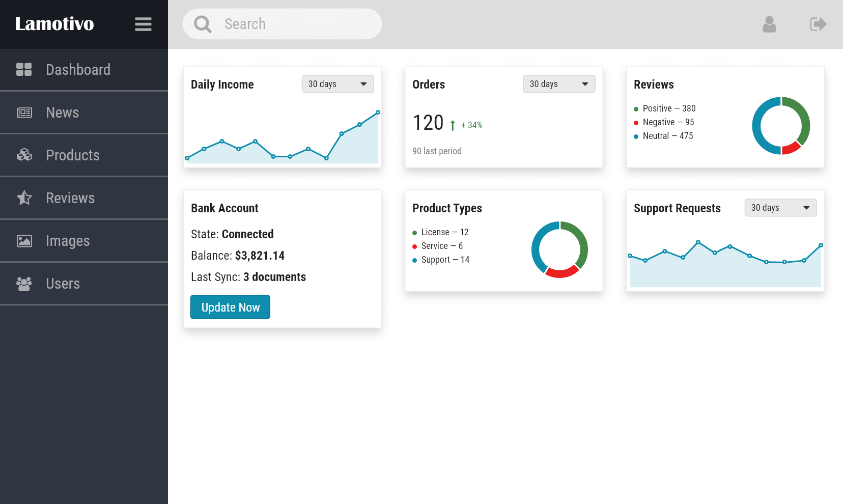The image size is (843, 504).
Task: Click the red Service legend dot
Action: click(414, 246)
